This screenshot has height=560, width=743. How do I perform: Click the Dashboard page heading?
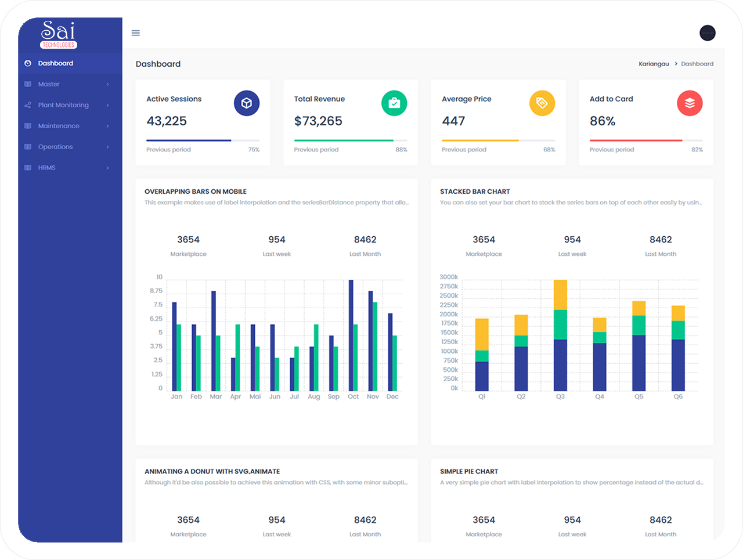pos(158,64)
